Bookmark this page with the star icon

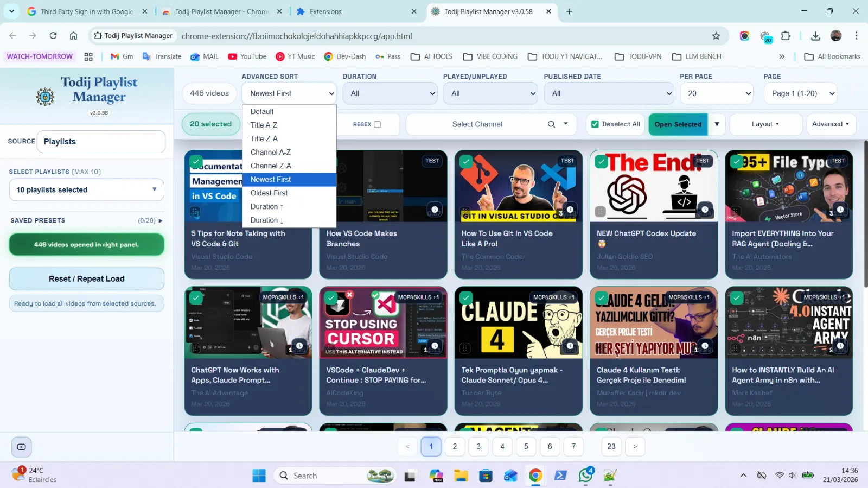pyautogui.click(x=716, y=36)
